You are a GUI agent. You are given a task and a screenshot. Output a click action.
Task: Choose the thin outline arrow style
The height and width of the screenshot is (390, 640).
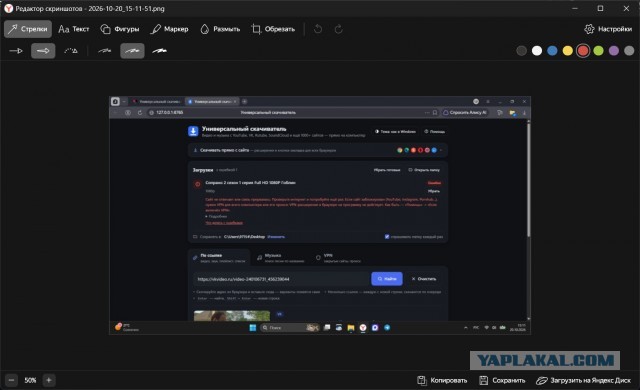point(16,51)
